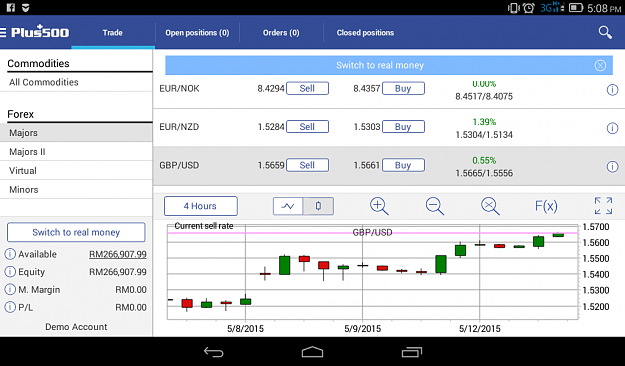The width and height of the screenshot is (625, 366).
Task: Select the EUR/NOK row name
Action: pos(179,89)
